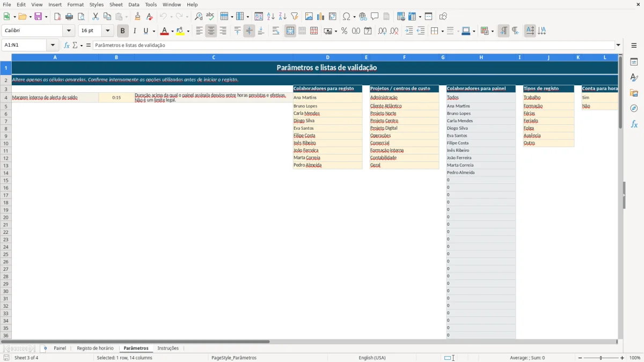This screenshot has height=362, width=644.
Task: Open sidebar Gallery panel icon
Action: point(634,93)
